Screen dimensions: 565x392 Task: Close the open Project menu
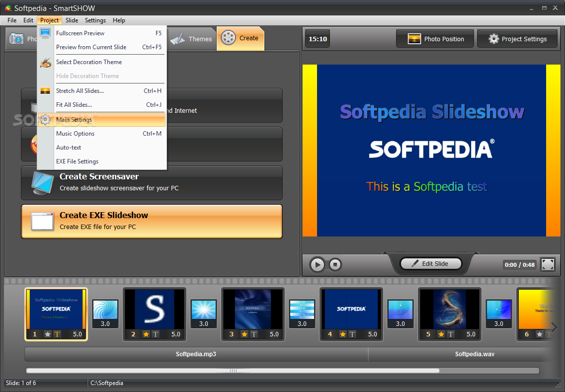[x=49, y=20]
